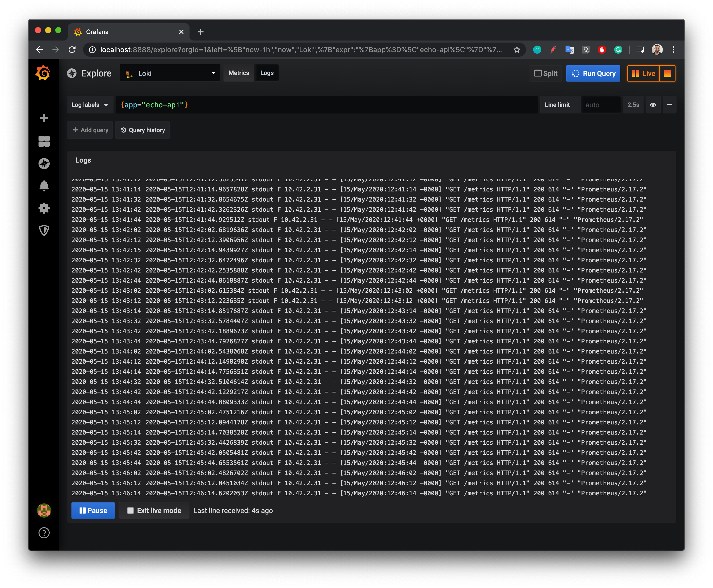Open the Help question mark icon
The width and height of the screenshot is (713, 588).
click(44, 533)
